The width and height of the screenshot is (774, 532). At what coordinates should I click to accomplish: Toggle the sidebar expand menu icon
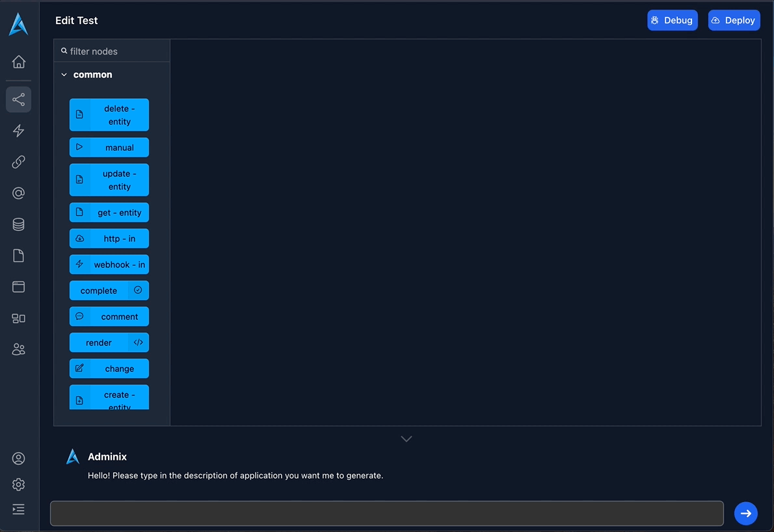tap(19, 509)
